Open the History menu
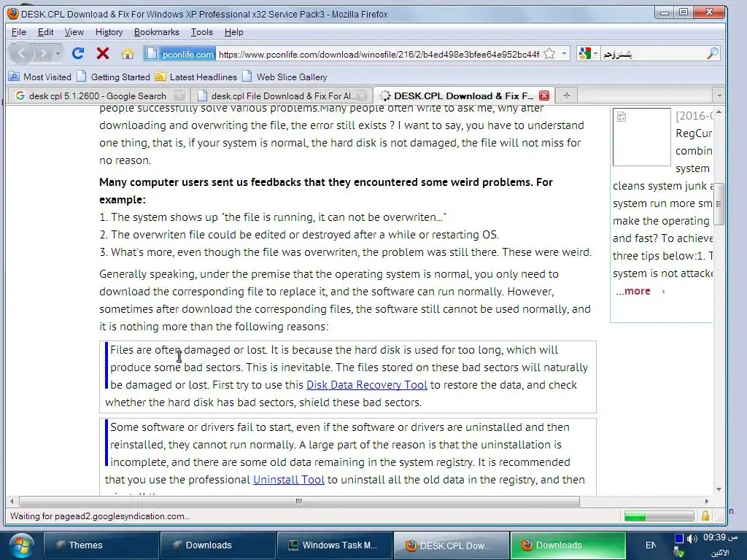This screenshot has width=747, height=560. tap(109, 32)
